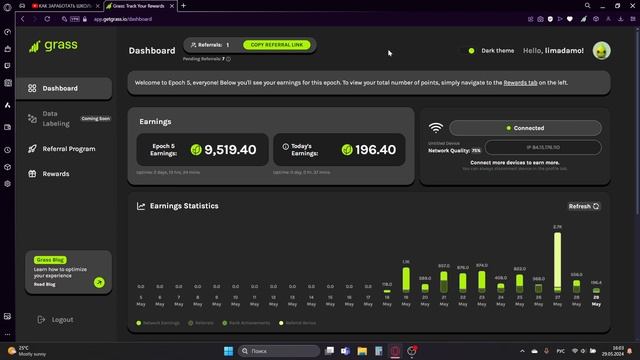The height and width of the screenshot is (360, 640).
Task: Click the address bar URL
Action: [x=123, y=19]
